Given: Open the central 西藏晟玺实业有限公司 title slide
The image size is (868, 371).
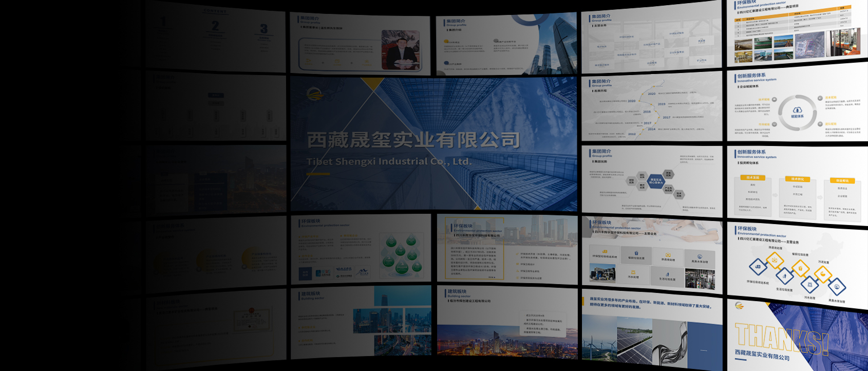Looking at the screenshot, I should click(433, 144).
